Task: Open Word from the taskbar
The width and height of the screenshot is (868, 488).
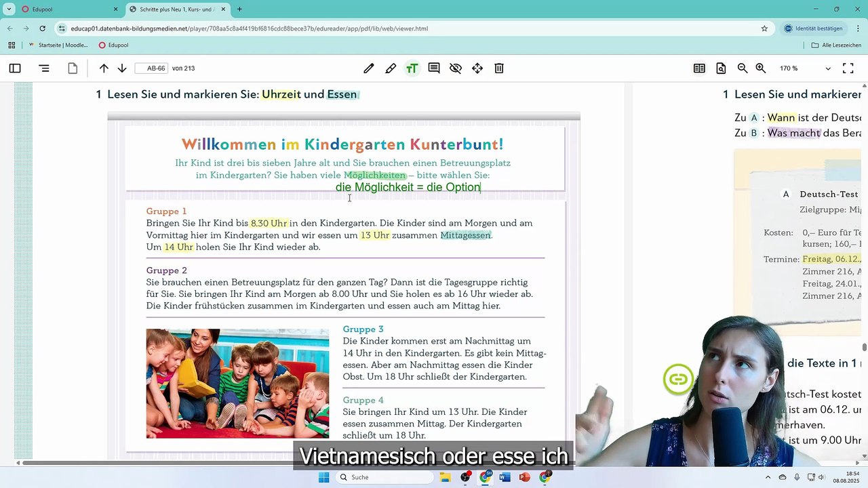Action: click(505, 477)
